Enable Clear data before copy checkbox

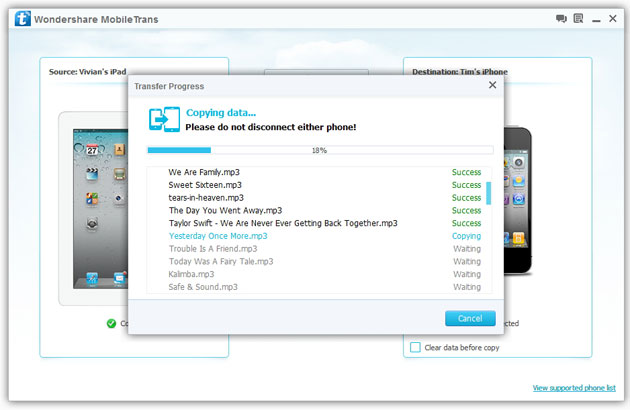(415, 347)
